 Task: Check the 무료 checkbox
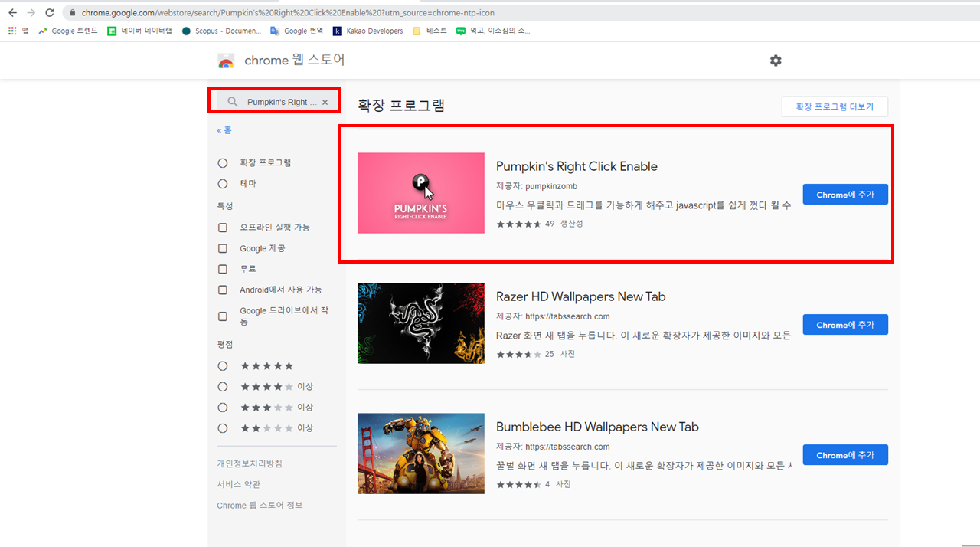point(223,269)
